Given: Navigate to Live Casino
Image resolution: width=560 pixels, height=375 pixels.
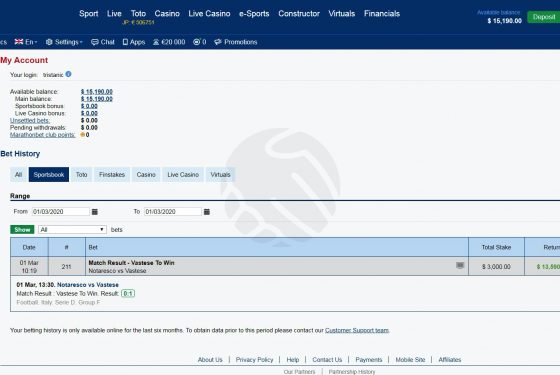Looking at the screenshot, I should tap(209, 14).
